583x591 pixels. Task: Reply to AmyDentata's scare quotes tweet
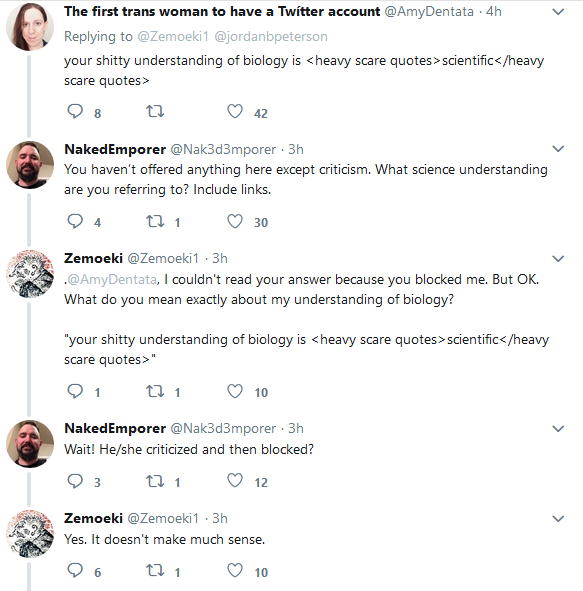[75, 112]
